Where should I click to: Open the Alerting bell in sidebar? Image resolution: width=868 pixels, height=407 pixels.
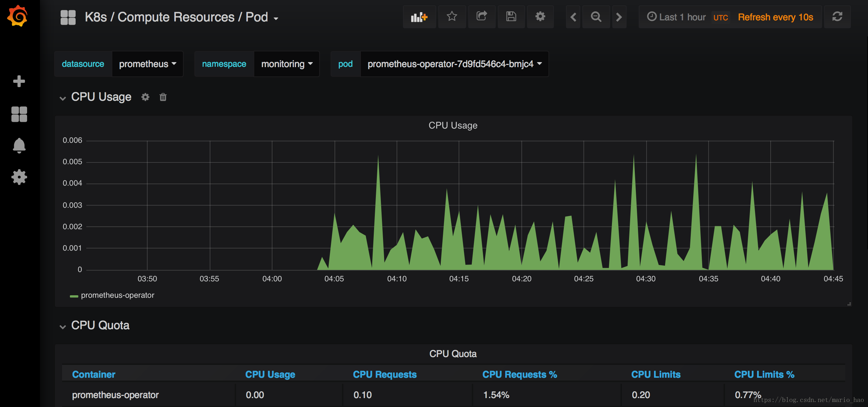[19, 145]
